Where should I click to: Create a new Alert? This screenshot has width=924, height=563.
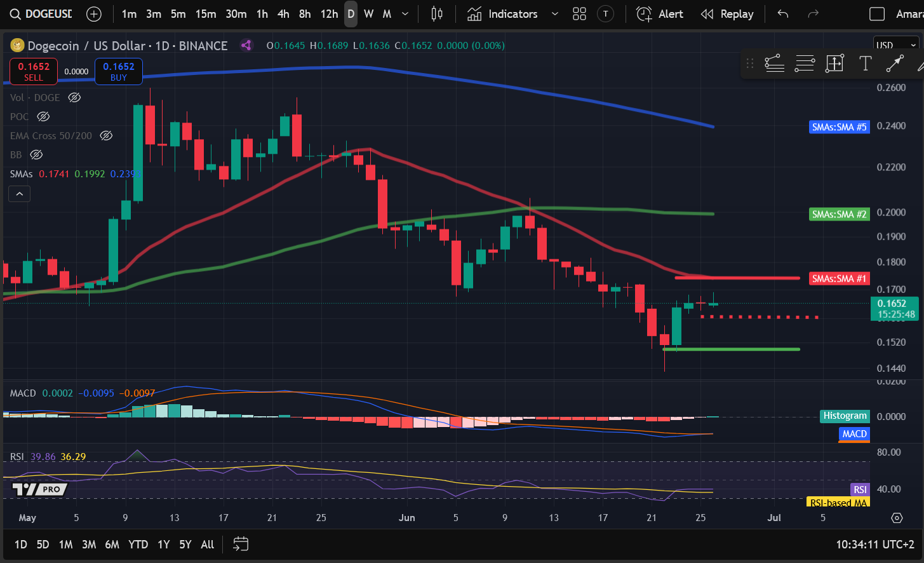[x=660, y=14]
